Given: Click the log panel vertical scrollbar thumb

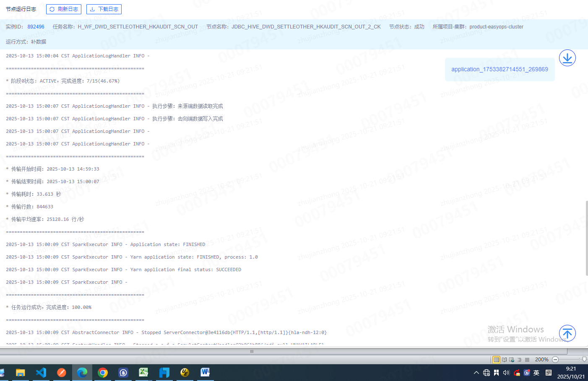Looking at the screenshot, I should coord(586,238).
